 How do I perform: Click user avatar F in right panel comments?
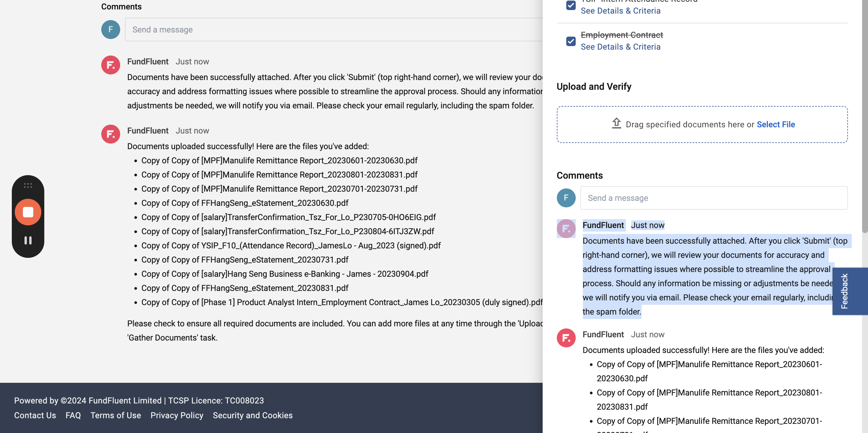[x=566, y=198]
